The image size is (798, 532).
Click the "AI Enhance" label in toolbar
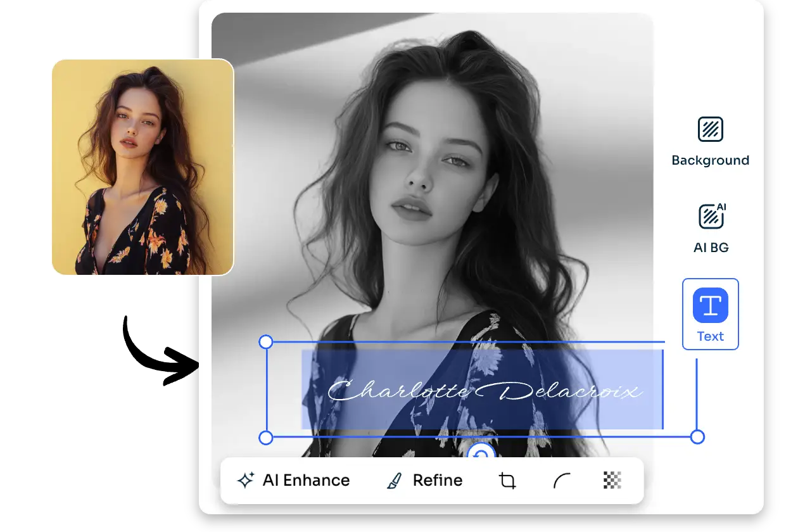coord(306,481)
